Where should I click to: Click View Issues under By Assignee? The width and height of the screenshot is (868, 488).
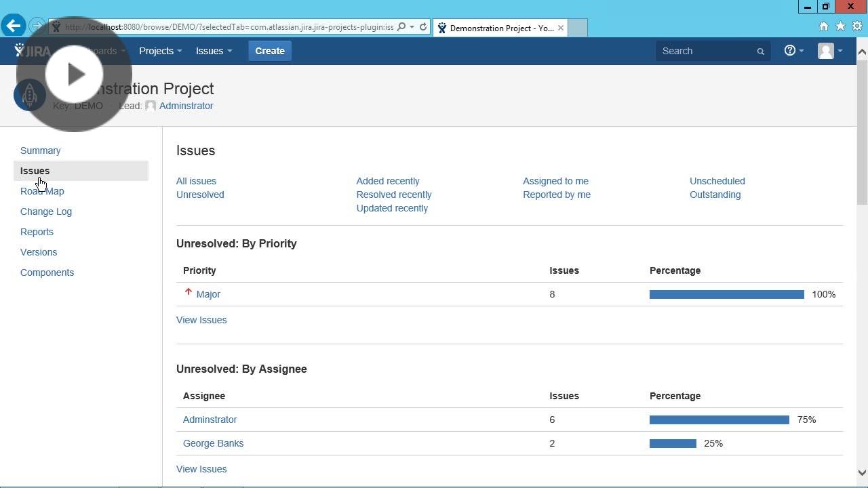click(x=201, y=469)
